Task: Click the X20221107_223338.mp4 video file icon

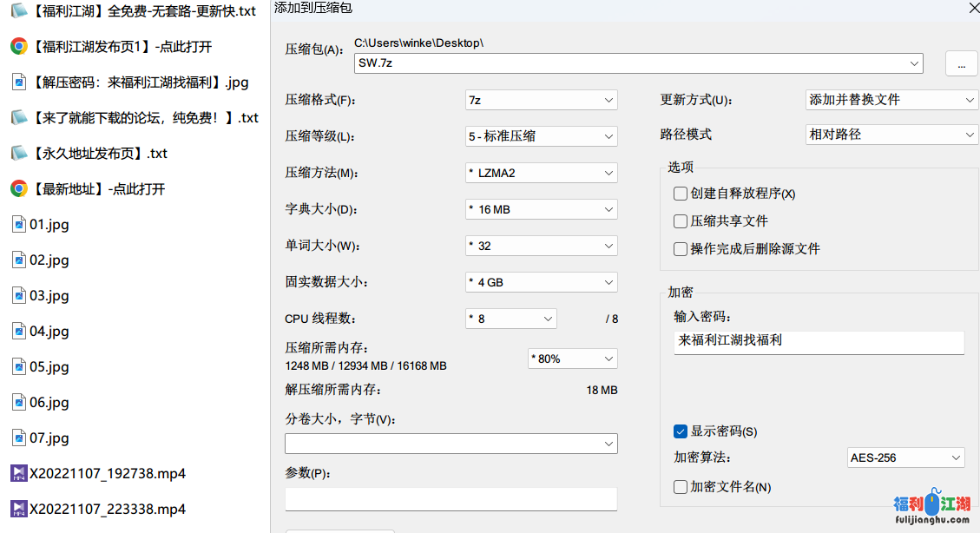Action: pyautogui.click(x=18, y=509)
